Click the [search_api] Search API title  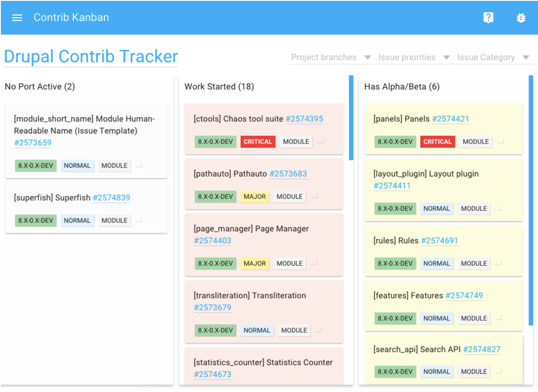[417, 349]
